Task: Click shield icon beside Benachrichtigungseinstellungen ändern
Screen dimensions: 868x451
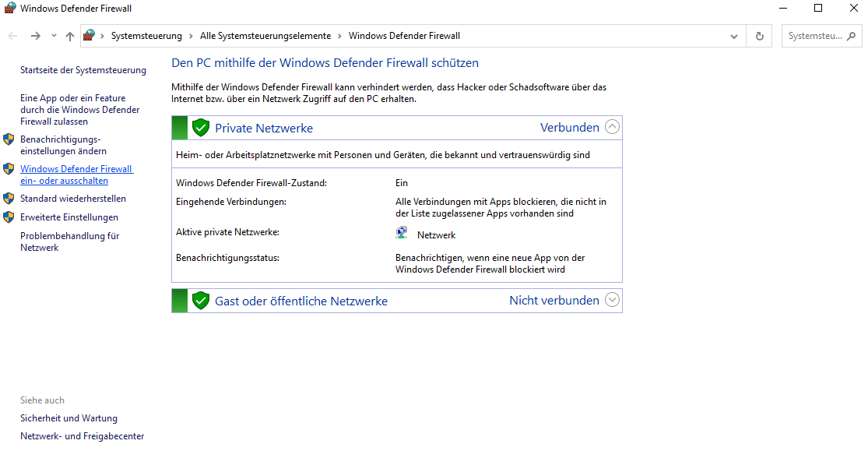Action: (x=9, y=139)
